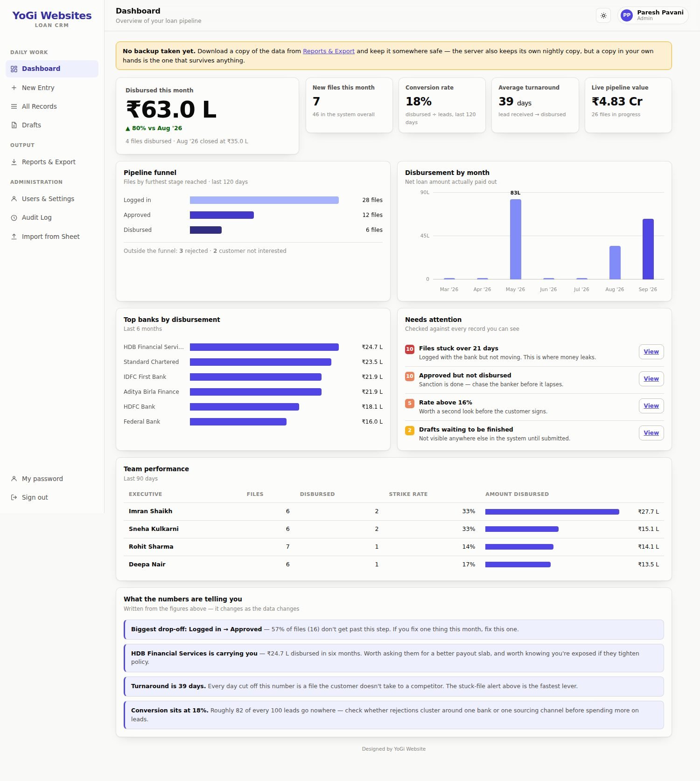Click the '₹4.83 Cr' pipeline value
Viewport: 700px width, 781px height.
coord(617,102)
